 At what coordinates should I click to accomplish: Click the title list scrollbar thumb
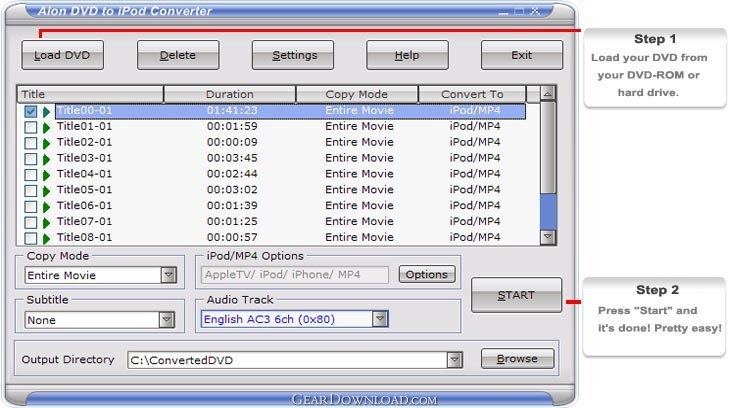(x=548, y=147)
